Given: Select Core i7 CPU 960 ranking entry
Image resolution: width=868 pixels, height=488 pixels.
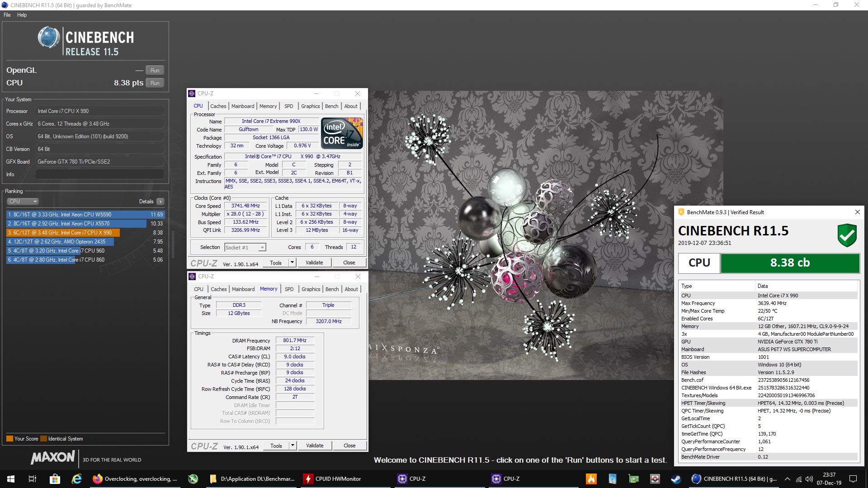Looking at the screenshot, I should (85, 251).
